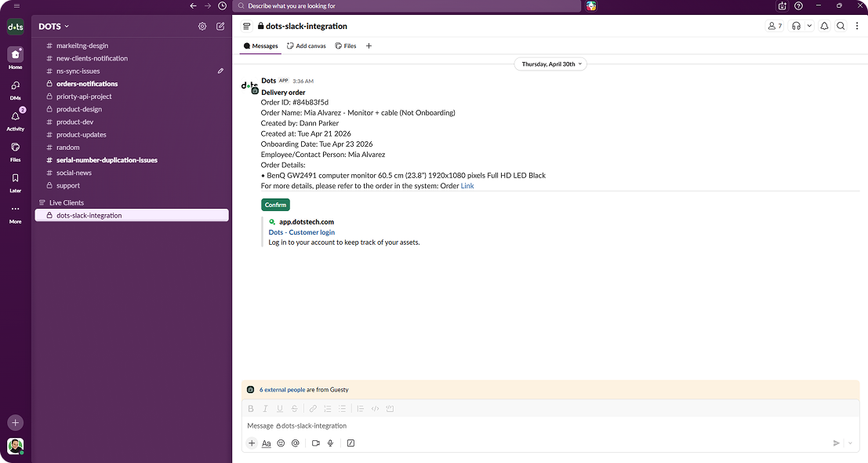
Task: Open the Order Link hyperlink
Action: click(467, 186)
